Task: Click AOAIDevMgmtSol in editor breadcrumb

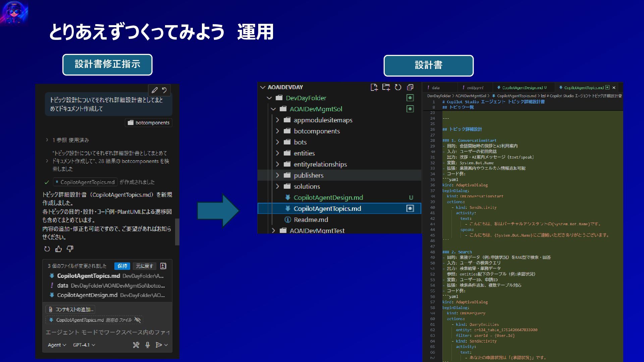Action: click(x=471, y=96)
